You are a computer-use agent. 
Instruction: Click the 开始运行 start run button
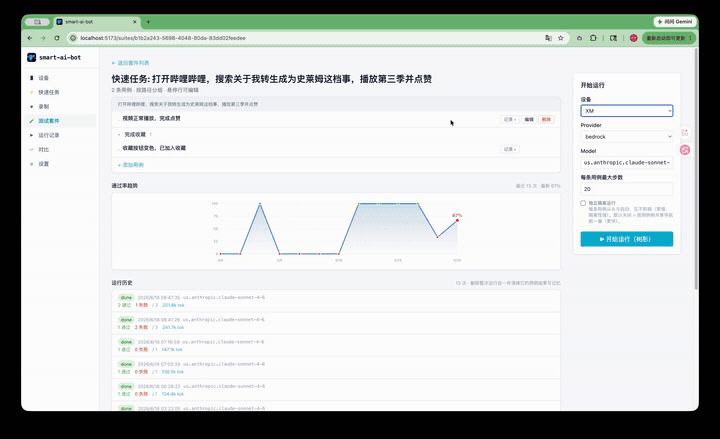627,239
